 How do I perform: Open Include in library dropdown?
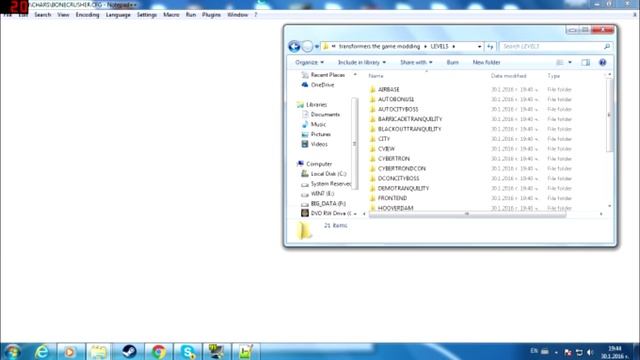[x=362, y=62]
